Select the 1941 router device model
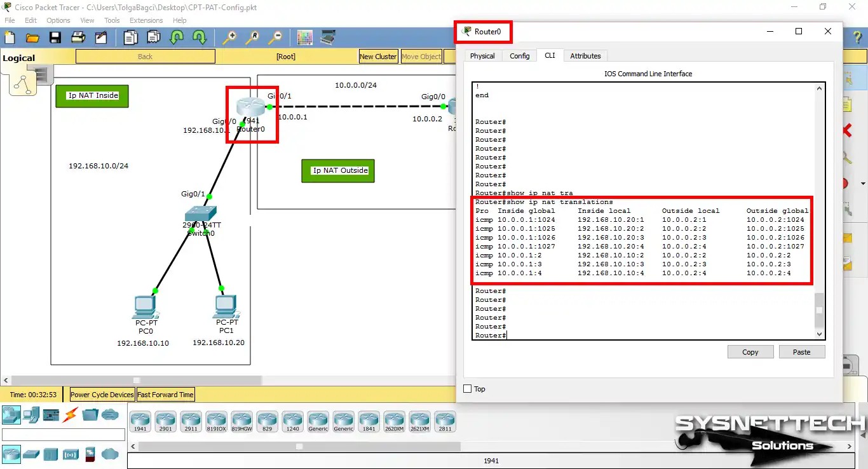This screenshot has width=868, height=469. [140, 421]
